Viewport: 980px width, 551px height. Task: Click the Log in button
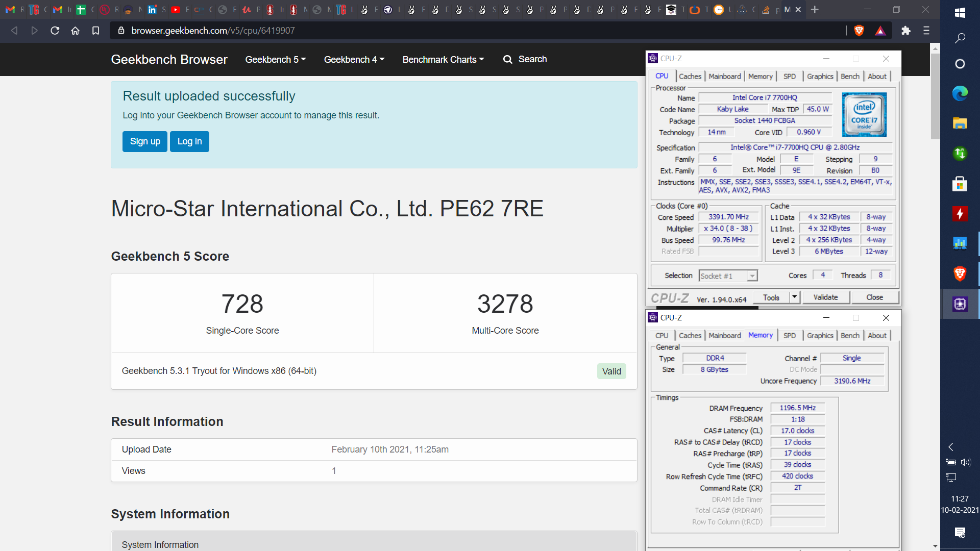pyautogui.click(x=189, y=141)
